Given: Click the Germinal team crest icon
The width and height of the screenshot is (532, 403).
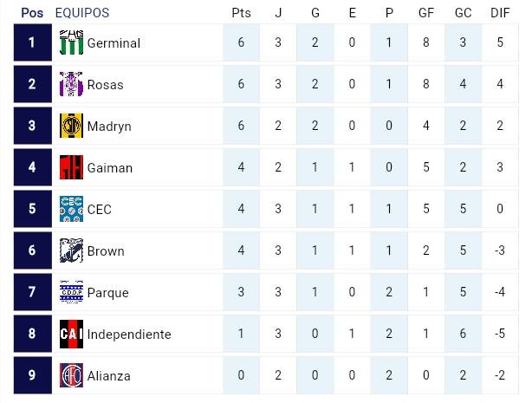Looking at the screenshot, I should (x=71, y=43).
